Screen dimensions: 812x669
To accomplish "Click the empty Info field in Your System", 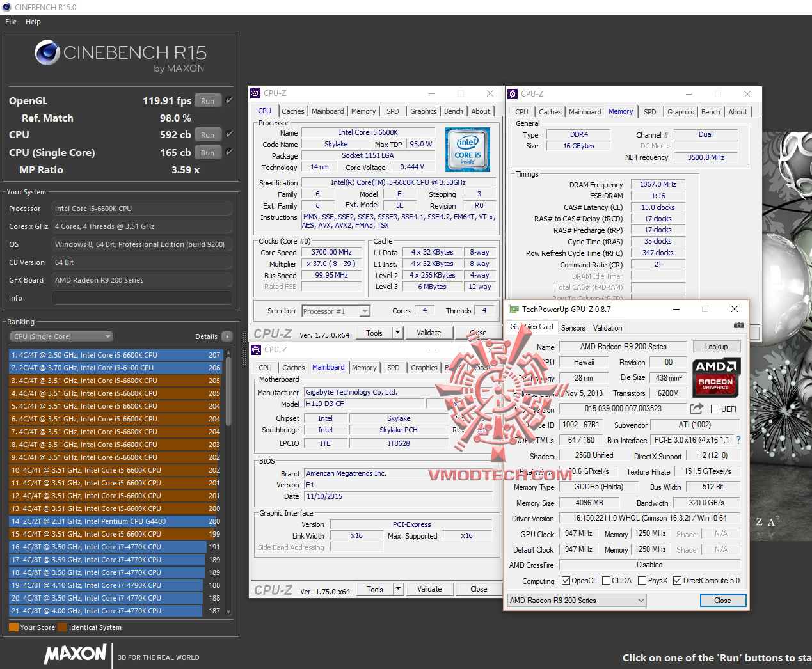I will (x=142, y=298).
